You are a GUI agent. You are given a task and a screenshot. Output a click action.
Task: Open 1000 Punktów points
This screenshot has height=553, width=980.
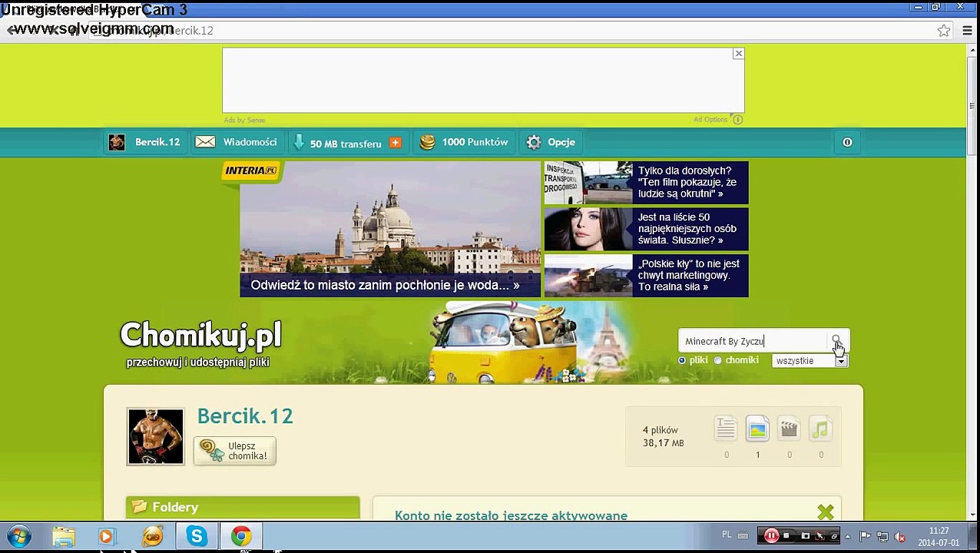point(463,142)
